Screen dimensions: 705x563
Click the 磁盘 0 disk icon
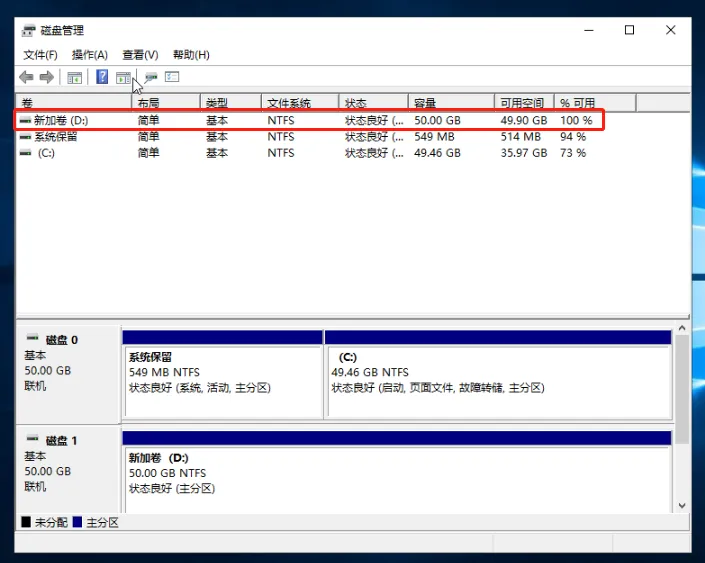[32, 337]
